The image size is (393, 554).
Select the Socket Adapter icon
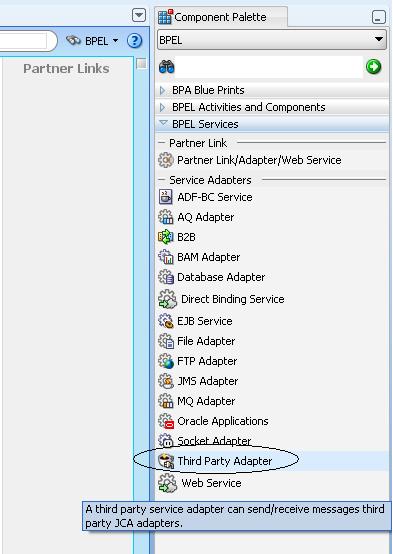point(166,441)
